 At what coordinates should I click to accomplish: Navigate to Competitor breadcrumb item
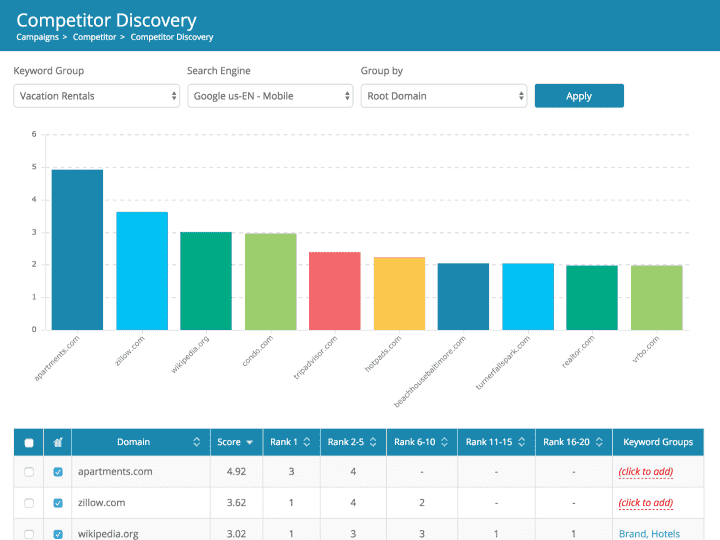pyautogui.click(x=95, y=37)
